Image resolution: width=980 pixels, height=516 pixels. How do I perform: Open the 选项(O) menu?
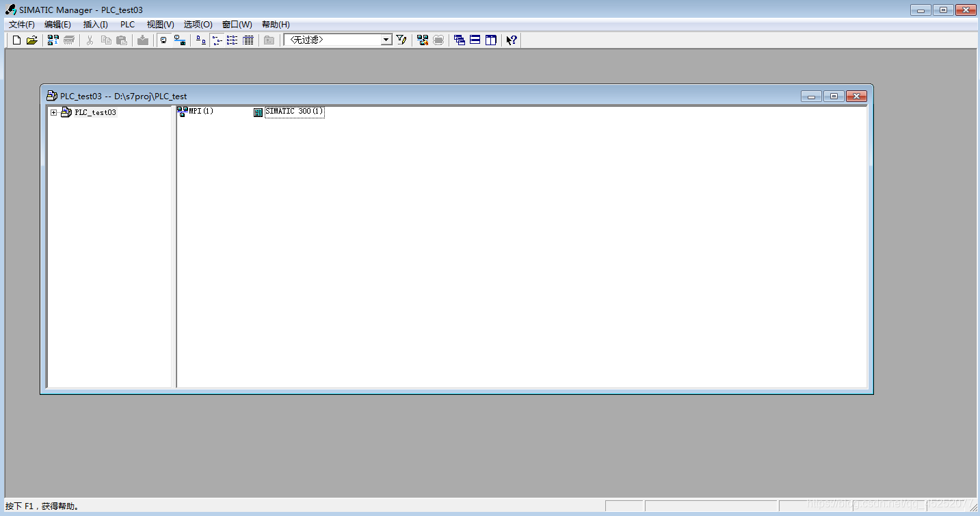click(198, 25)
